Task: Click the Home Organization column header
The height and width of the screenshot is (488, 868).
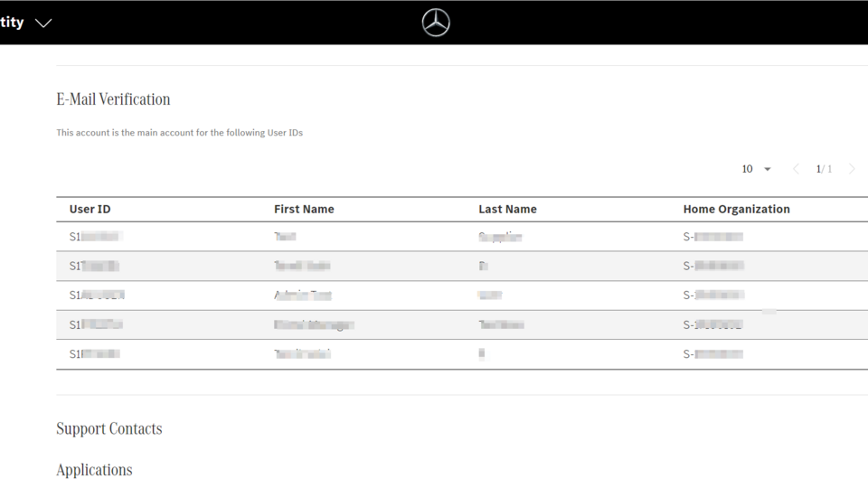Action: 736,209
